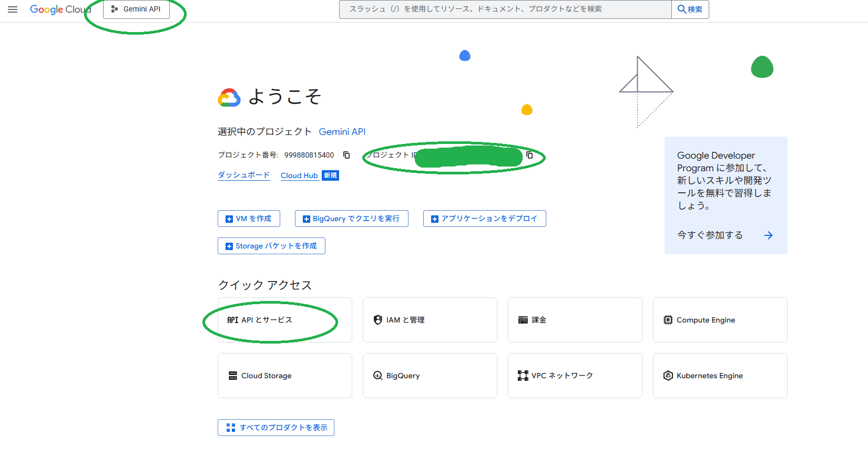The height and width of the screenshot is (467, 868).
Task: Click the プロジェクト番号 label text
Action: click(248, 155)
